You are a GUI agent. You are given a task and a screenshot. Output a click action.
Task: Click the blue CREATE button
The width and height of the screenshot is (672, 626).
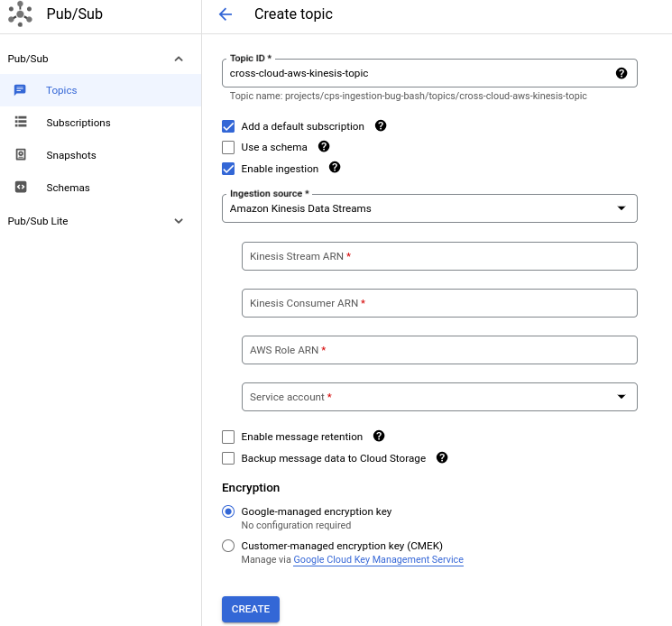click(251, 609)
